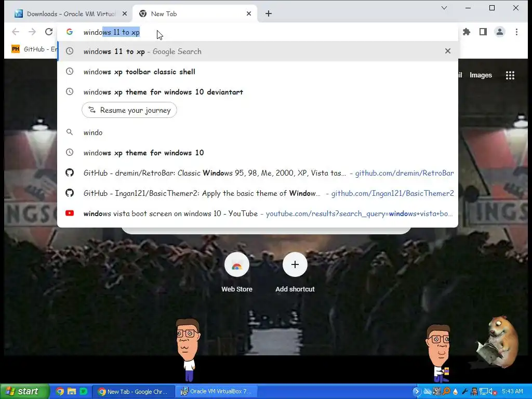Open the green app icon in quick launch
Viewport: 532px width, 399px height.
point(83,392)
